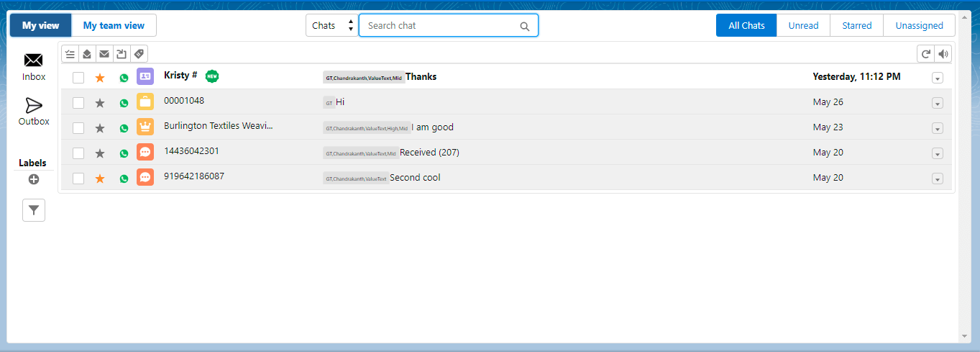Star the 00001048 chat

pyautogui.click(x=100, y=103)
